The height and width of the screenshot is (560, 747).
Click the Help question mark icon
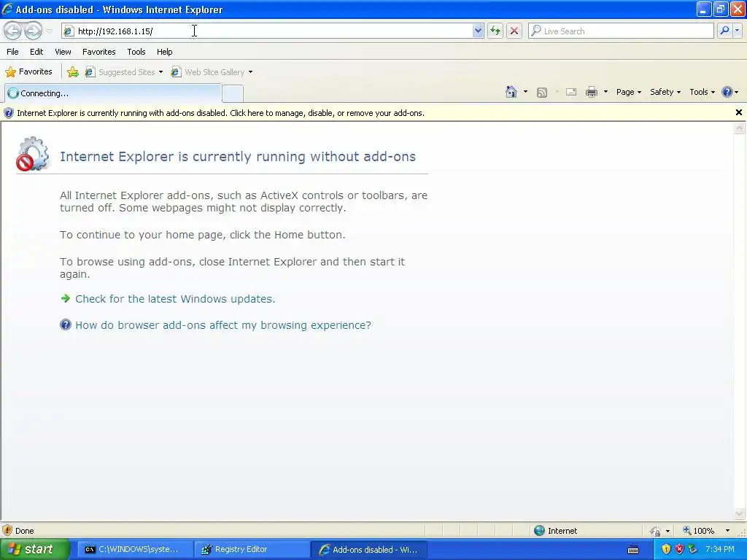[727, 92]
